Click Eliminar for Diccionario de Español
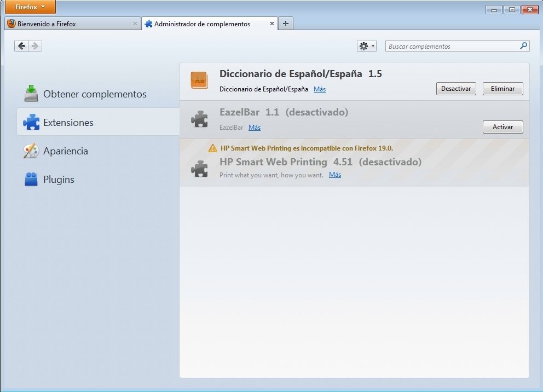The image size is (543, 392). tap(503, 89)
